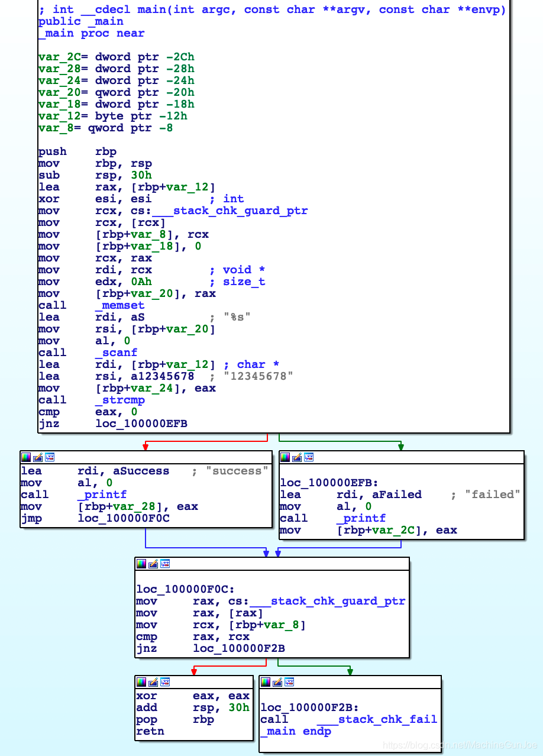Screen dimensions: 543x756
Task: Click the 'xor esi, esi' instruction
Action: [95, 199]
